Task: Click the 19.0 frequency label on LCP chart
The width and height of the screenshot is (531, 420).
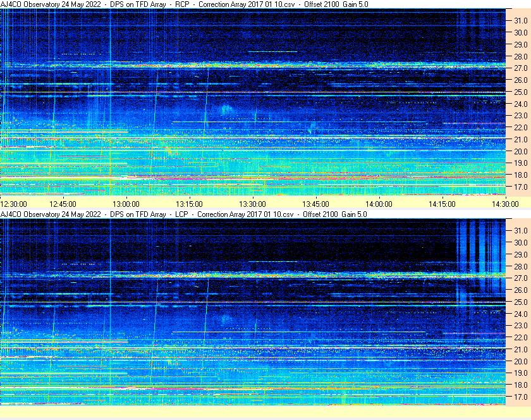Action: [521, 373]
